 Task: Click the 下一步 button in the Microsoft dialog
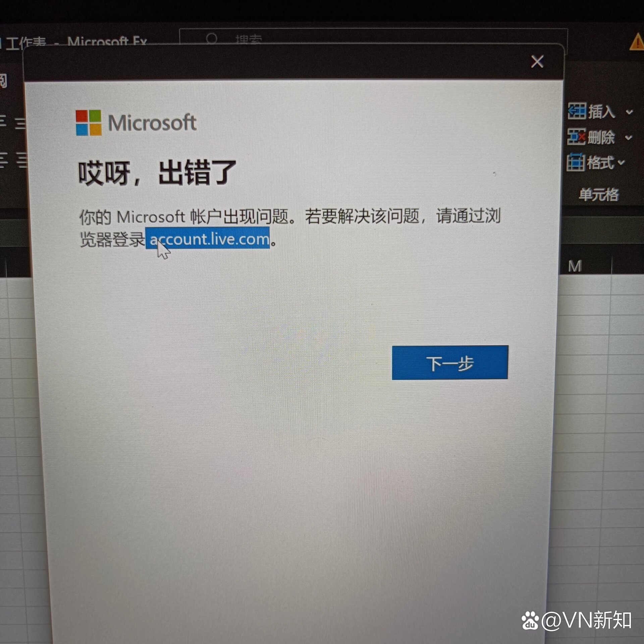[x=450, y=363]
